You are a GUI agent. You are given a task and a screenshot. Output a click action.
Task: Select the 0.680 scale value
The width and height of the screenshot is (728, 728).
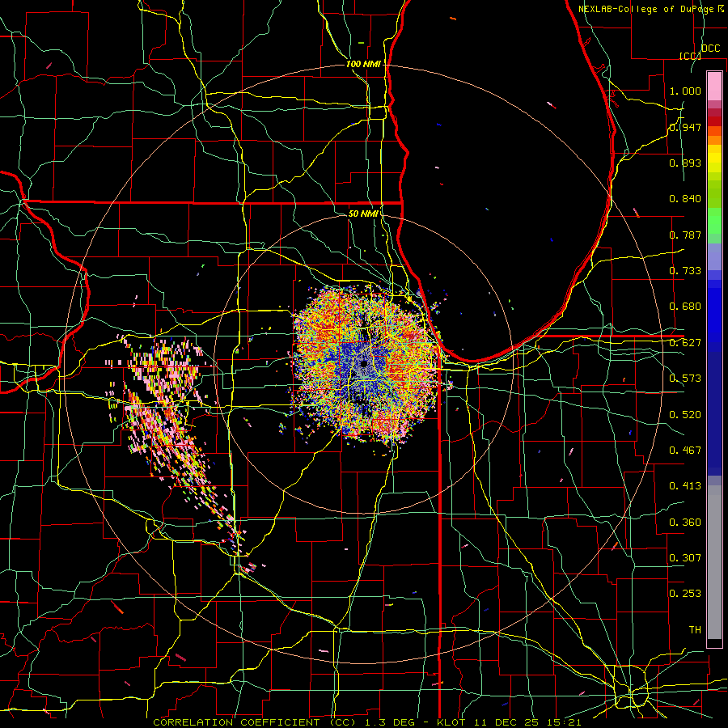point(685,307)
